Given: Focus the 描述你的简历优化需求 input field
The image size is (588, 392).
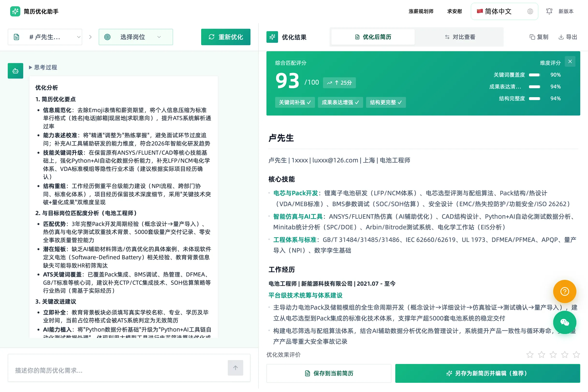Looking at the screenshot, I should pyautogui.click(x=118, y=370).
